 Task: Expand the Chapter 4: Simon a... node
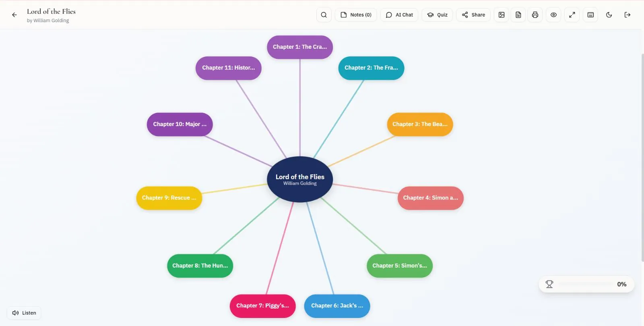coord(431,198)
